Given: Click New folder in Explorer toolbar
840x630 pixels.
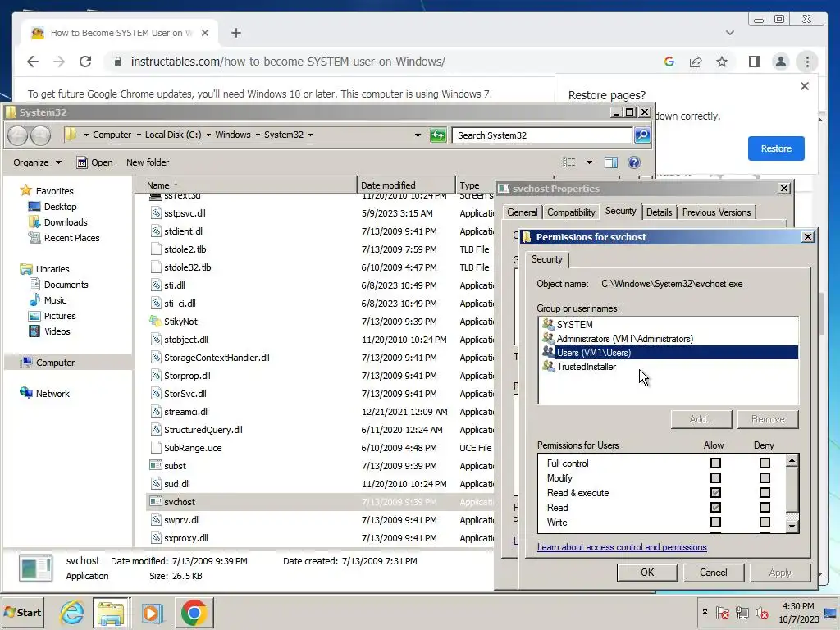Looking at the screenshot, I should [148, 162].
